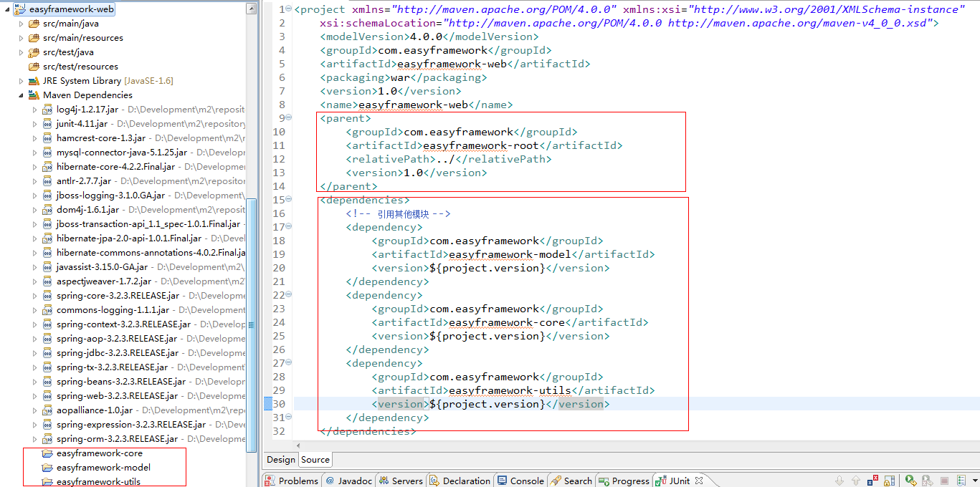The image size is (980, 487).
Task: Select antlr-2.7.7.jar in Maven Dependencies
Action: [84, 181]
